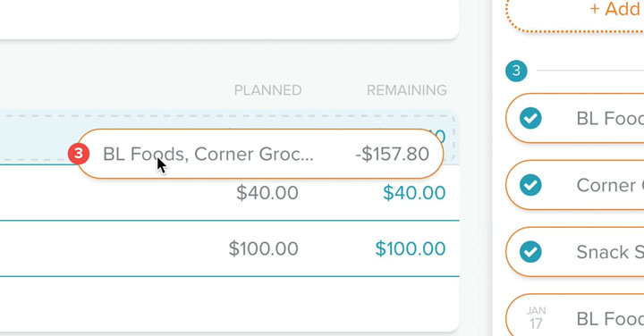
Task: Select the Corner transaction card
Action: coord(575,185)
